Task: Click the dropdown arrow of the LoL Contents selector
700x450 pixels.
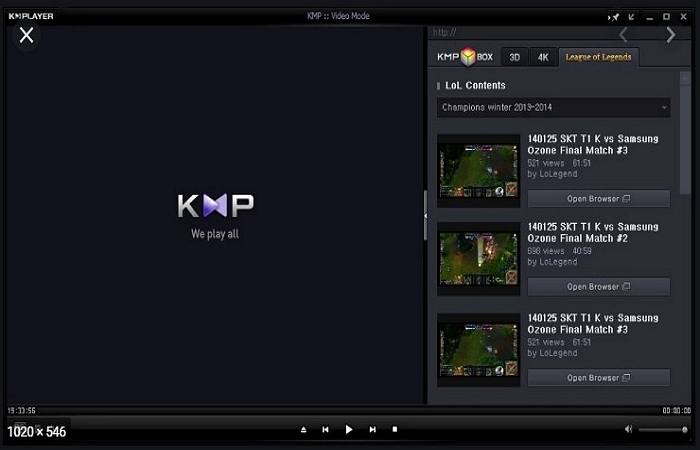Action: 664,108
